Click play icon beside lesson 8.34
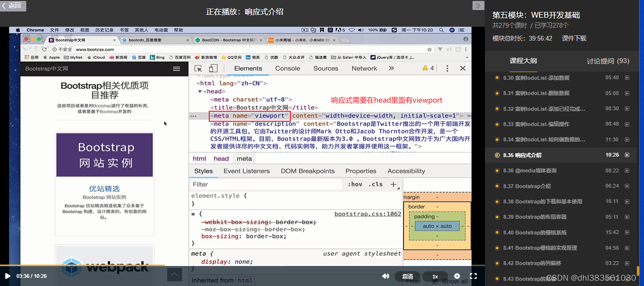 click(627, 139)
